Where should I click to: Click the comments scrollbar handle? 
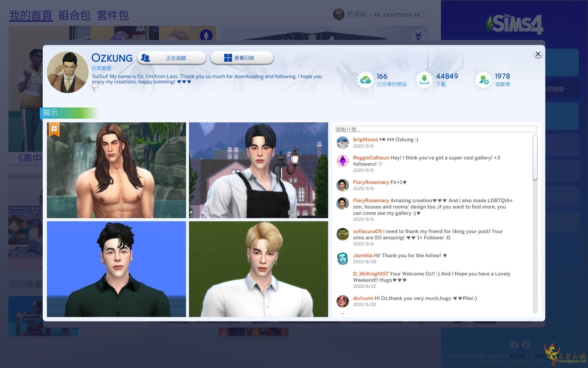(535, 158)
